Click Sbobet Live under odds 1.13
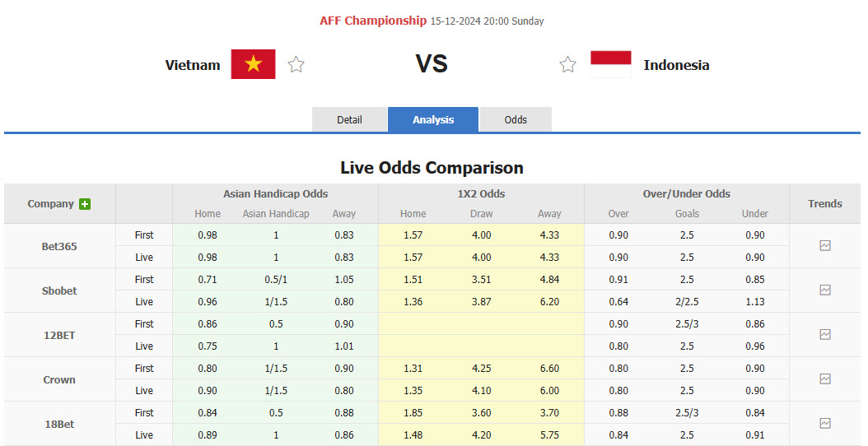The image size is (868, 446). point(755,301)
